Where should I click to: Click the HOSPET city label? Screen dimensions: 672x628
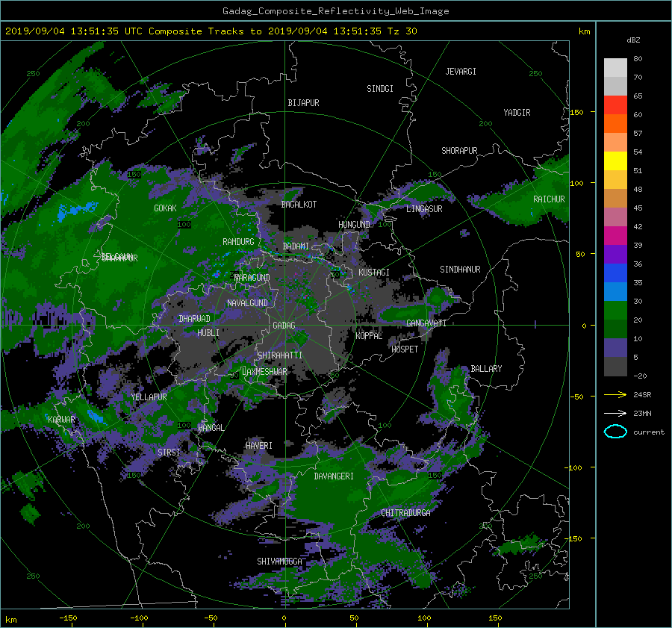click(x=405, y=349)
